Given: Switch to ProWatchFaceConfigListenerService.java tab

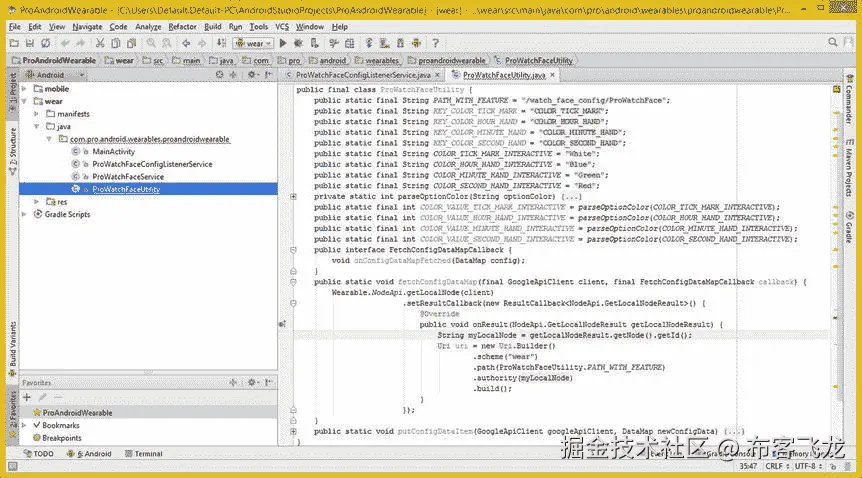Looking at the screenshot, I should pos(362,75).
